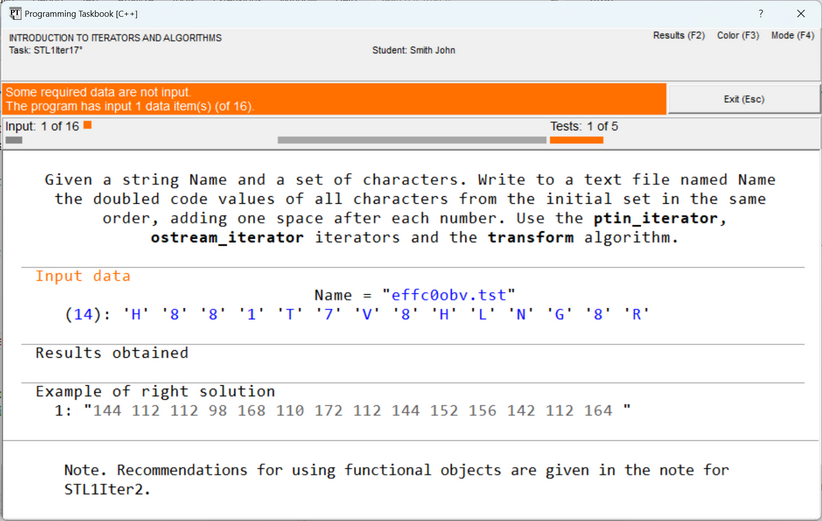Screen dimensions: 822x521
Task: Click the small gray input progress bar
Action: pyautogui.click(x=14, y=140)
